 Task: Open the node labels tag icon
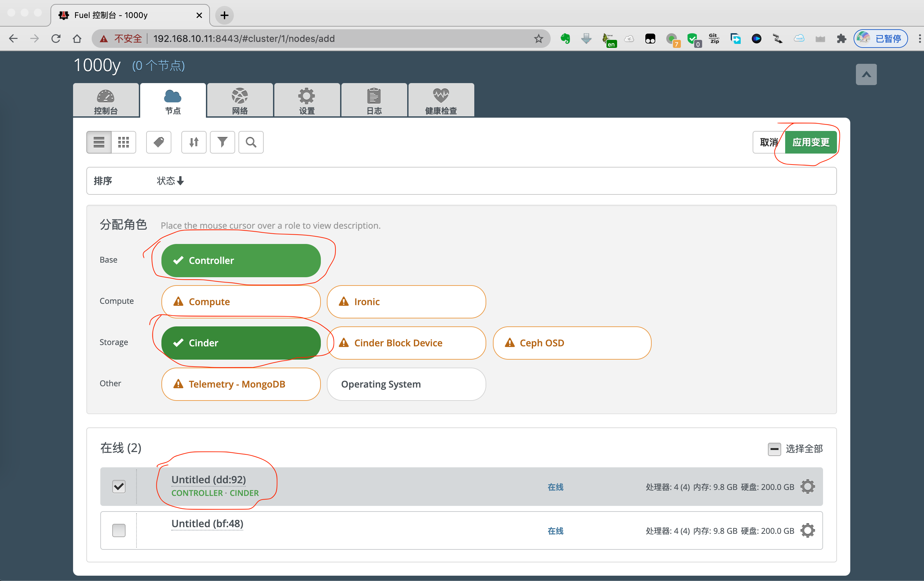click(159, 142)
